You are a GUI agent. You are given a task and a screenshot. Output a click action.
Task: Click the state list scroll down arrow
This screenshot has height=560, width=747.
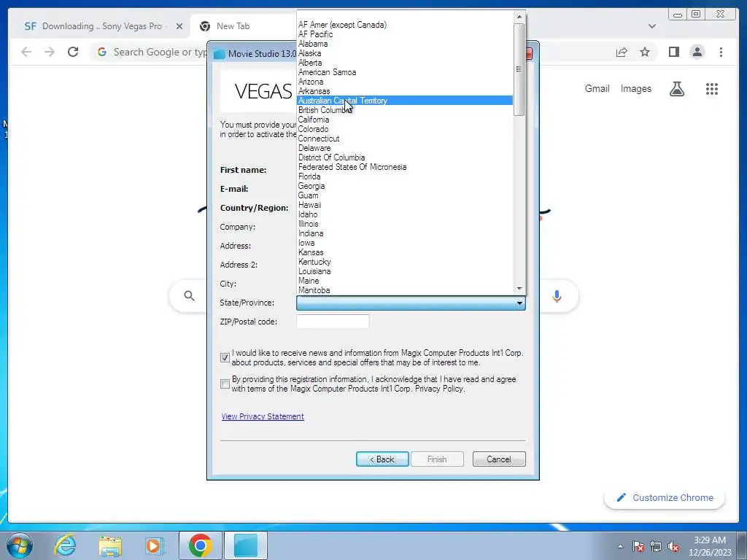[519, 289]
